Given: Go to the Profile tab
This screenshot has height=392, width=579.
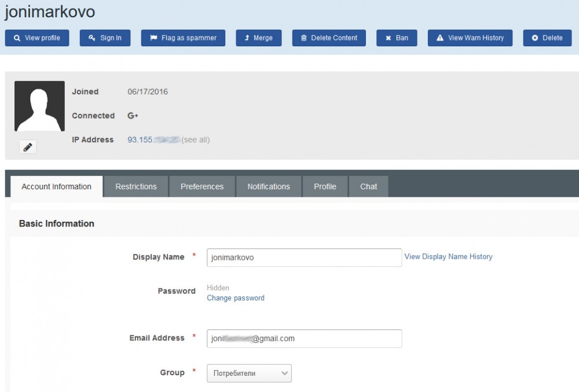Looking at the screenshot, I should click(x=325, y=186).
